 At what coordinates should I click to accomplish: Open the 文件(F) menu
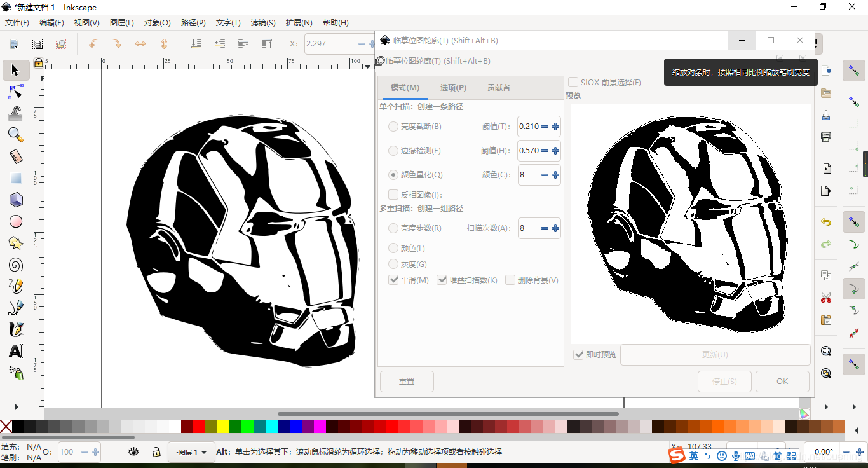click(x=17, y=22)
